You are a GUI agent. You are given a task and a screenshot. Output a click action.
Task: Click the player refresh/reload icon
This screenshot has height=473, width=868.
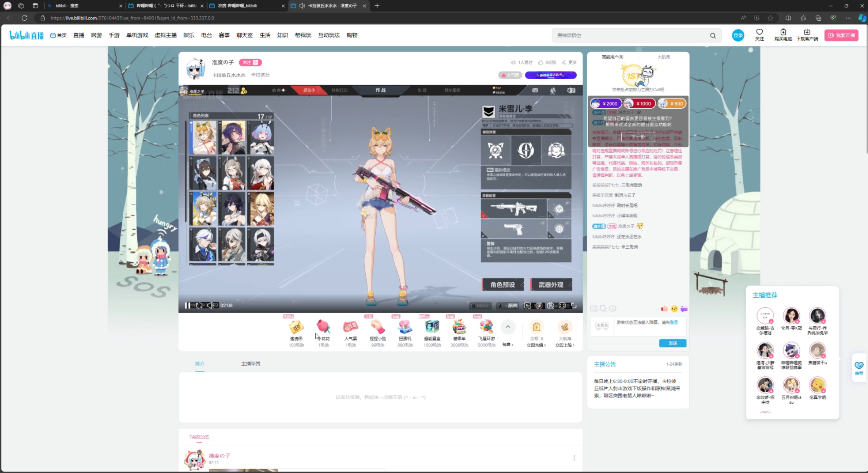(199, 305)
